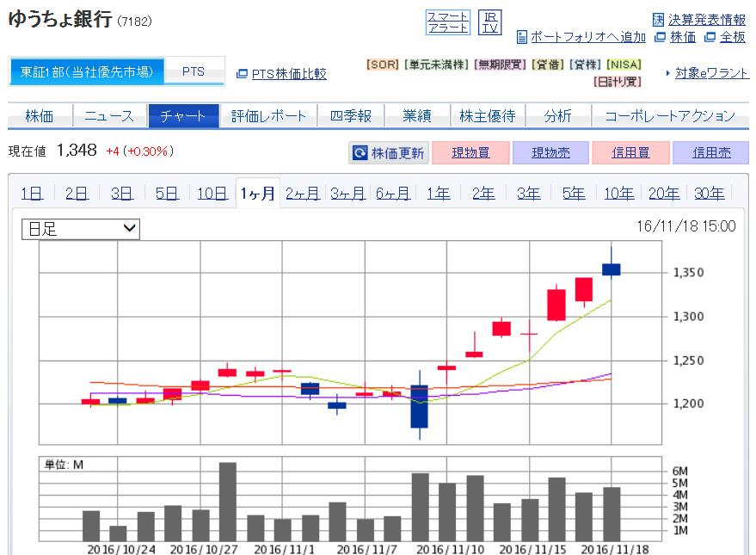Click the 現在値 1,348 price value

click(77, 151)
